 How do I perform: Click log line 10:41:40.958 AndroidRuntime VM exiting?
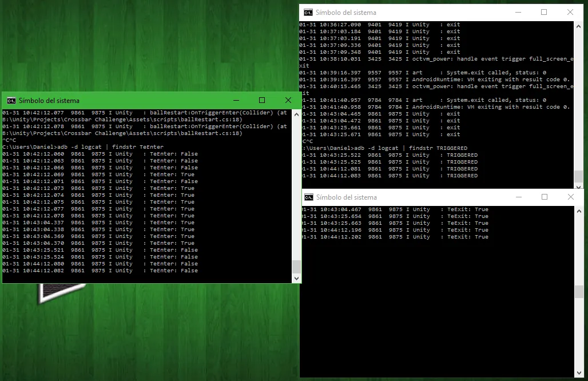436,107
